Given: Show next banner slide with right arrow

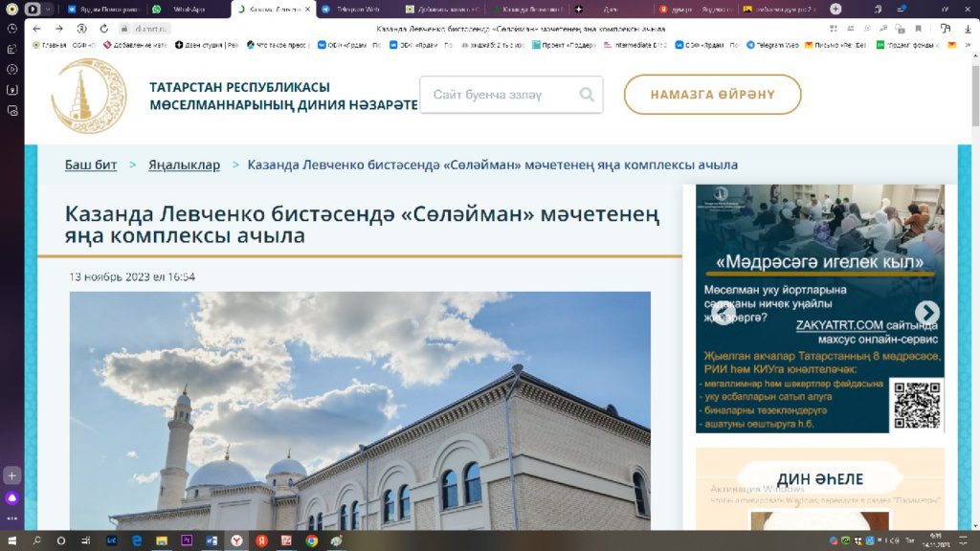Looking at the screenshot, I should (x=926, y=312).
